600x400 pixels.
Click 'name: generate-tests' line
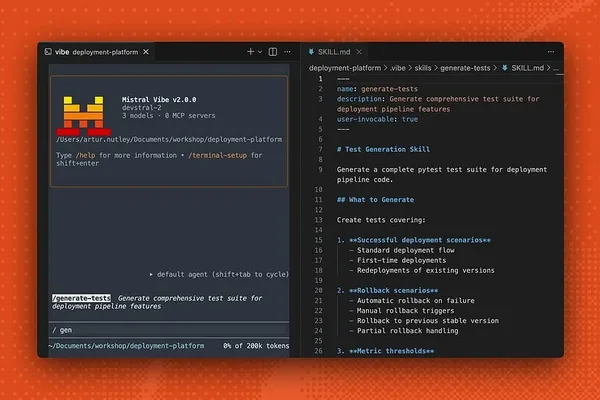377,89
